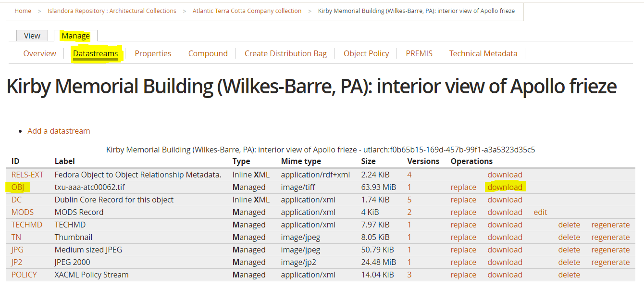Screen dimensions: 644x289
Task: Open the Properties sub-tab
Action: point(153,53)
